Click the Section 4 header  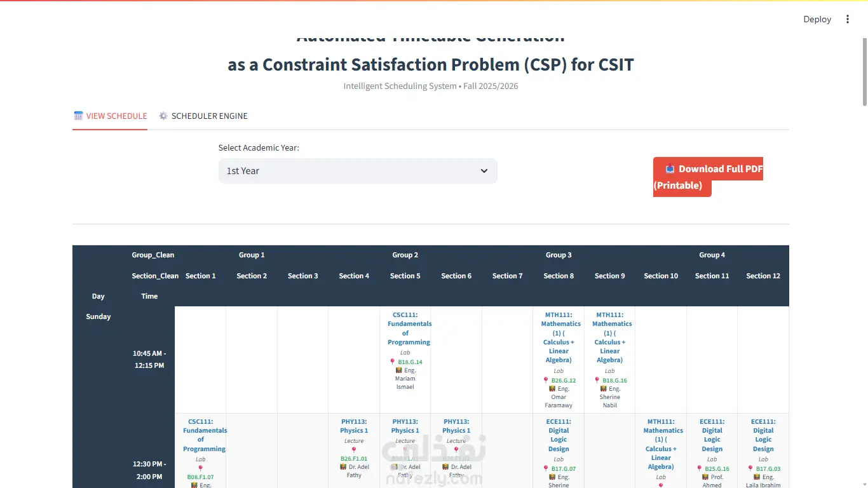click(354, 276)
